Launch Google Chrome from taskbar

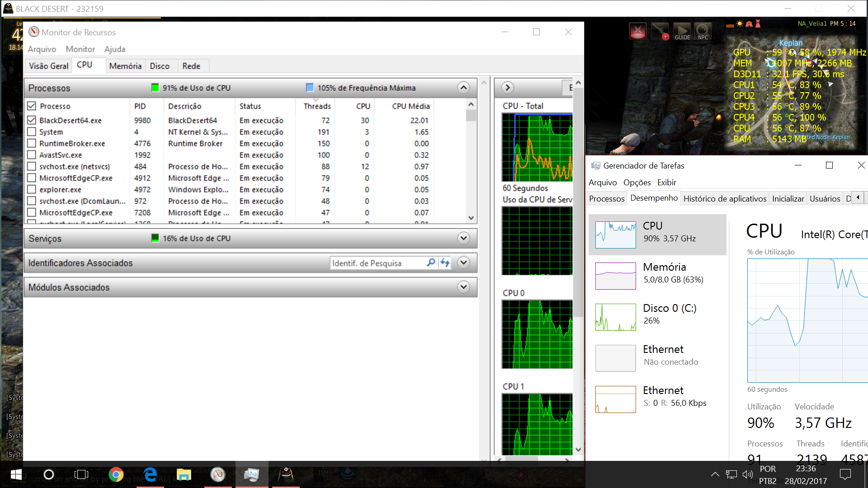(116, 474)
